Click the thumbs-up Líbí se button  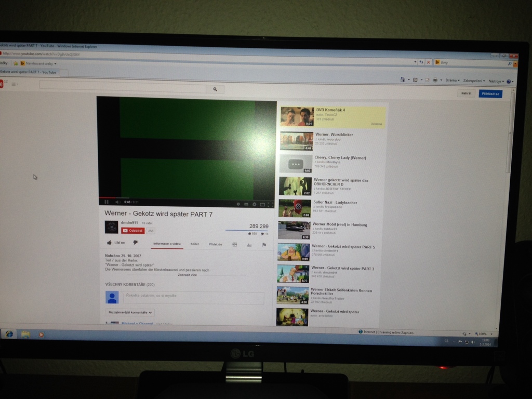(116, 243)
